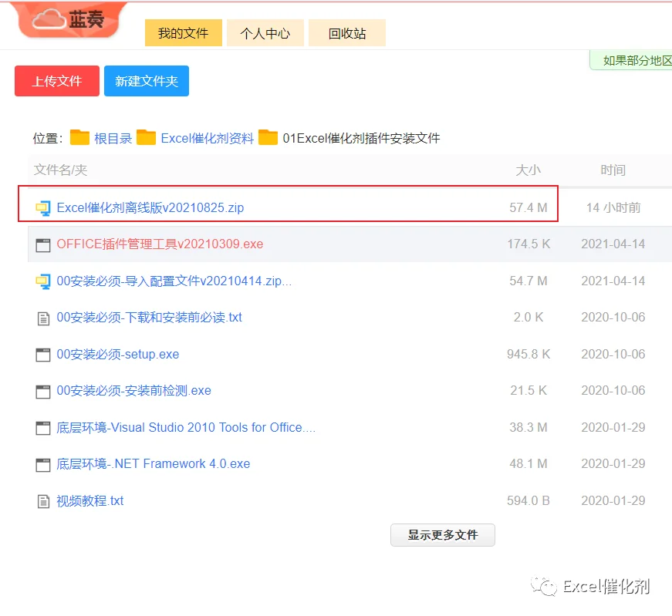672x616 pixels.
Task: Click the text file icon beside 视频教程.txt
Action: click(x=43, y=501)
